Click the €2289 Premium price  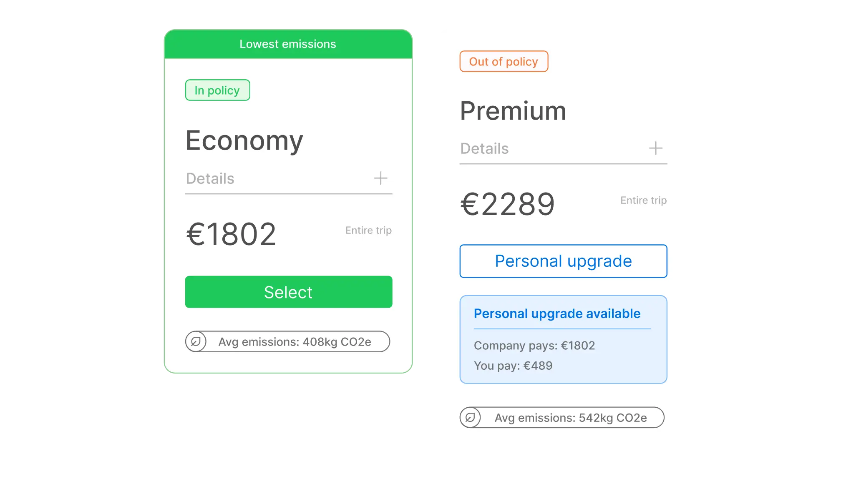tap(507, 204)
